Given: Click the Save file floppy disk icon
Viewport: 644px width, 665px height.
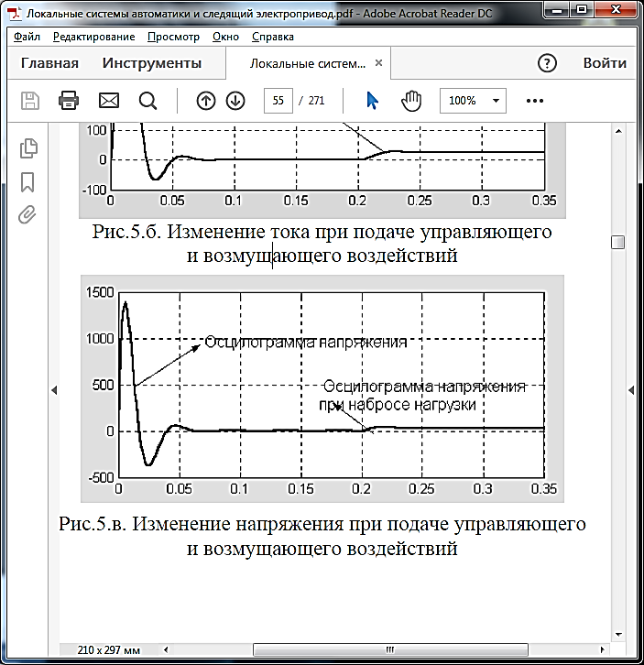Looking at the screenshot, I should click(x=29, y=101).
